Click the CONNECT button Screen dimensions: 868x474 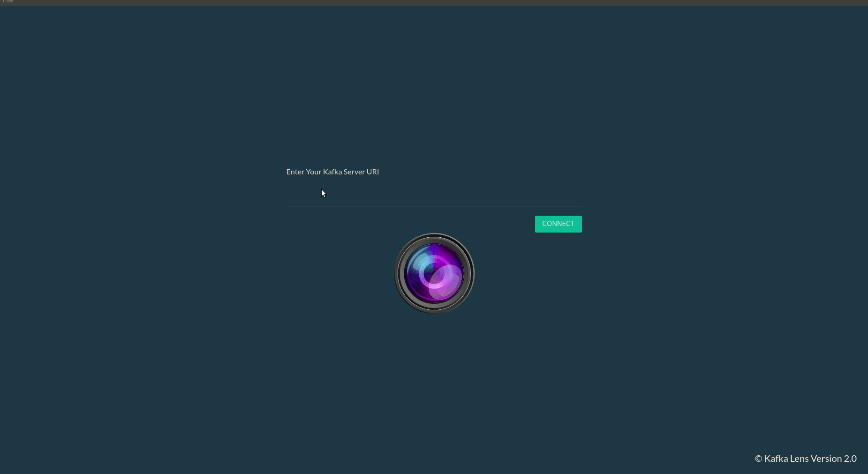click(x=558, y=224)
